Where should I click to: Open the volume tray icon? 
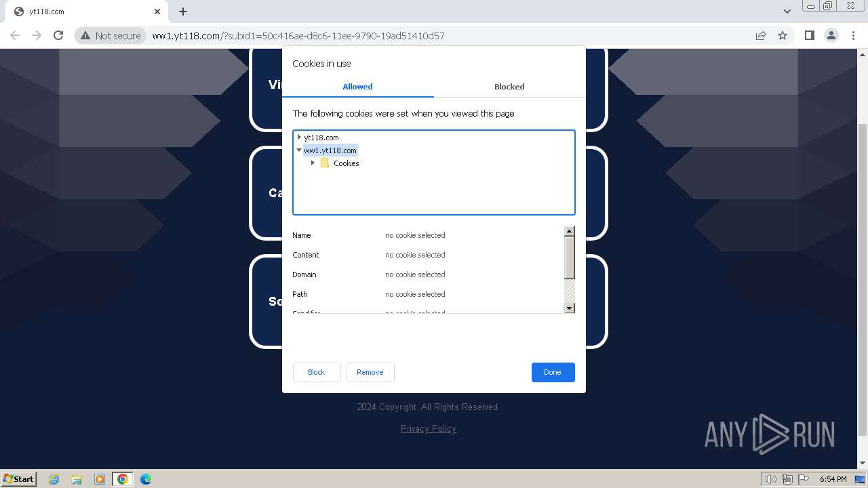click(x=771, y=479)
